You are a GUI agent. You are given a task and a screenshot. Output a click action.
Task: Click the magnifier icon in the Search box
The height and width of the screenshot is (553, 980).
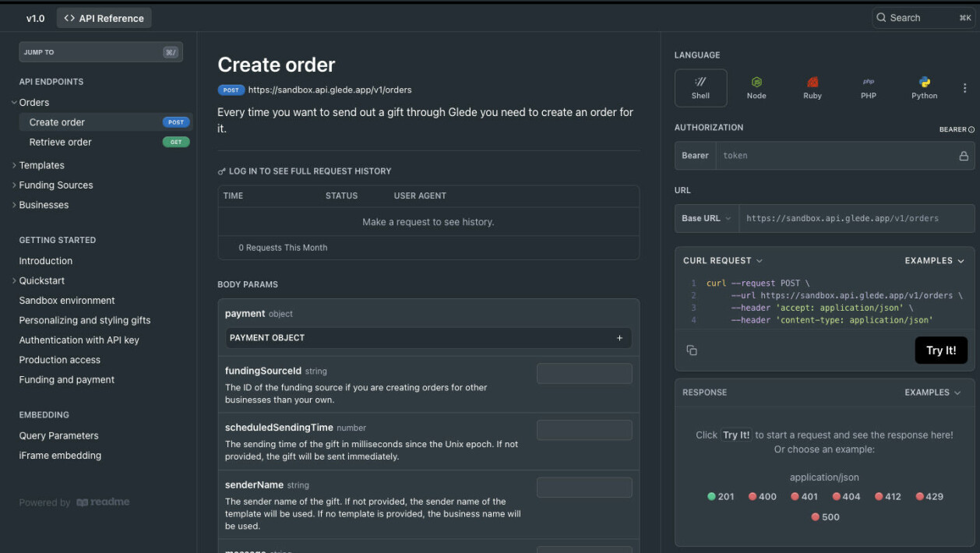pos(881,18)
